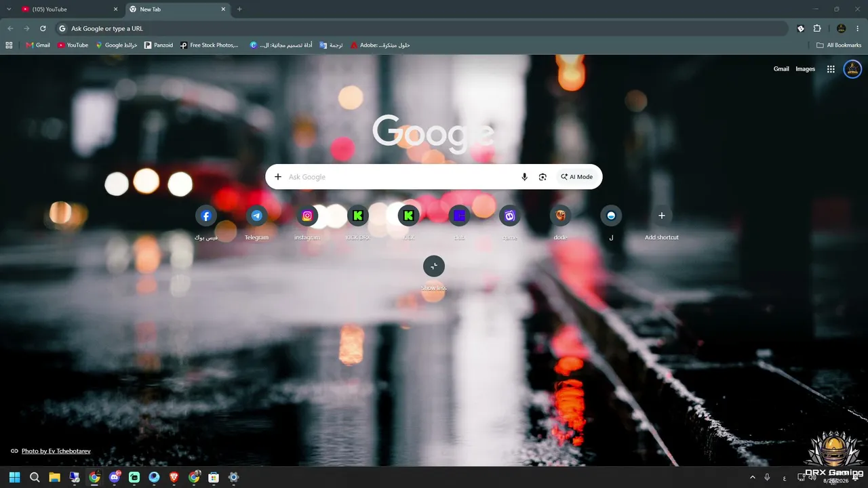The width and height of the screenshot is (868, 488).
Task: Select the New Tab tab
Action: [177, 9]
